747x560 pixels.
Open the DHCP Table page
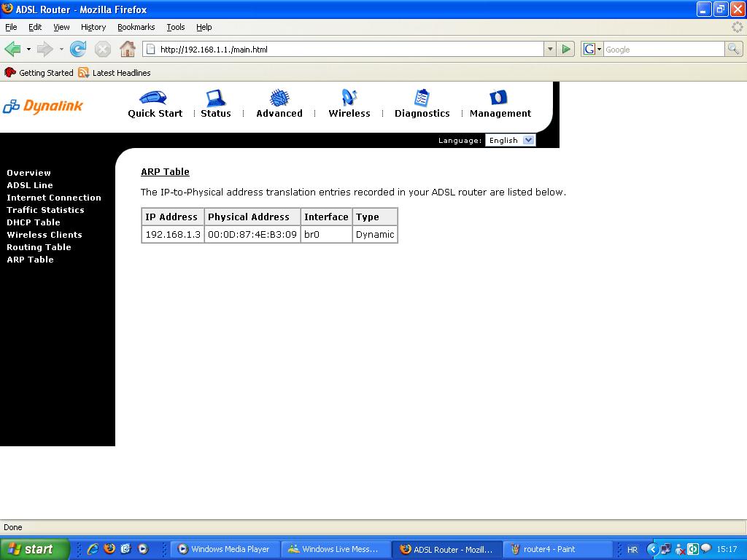click(34, 222)
